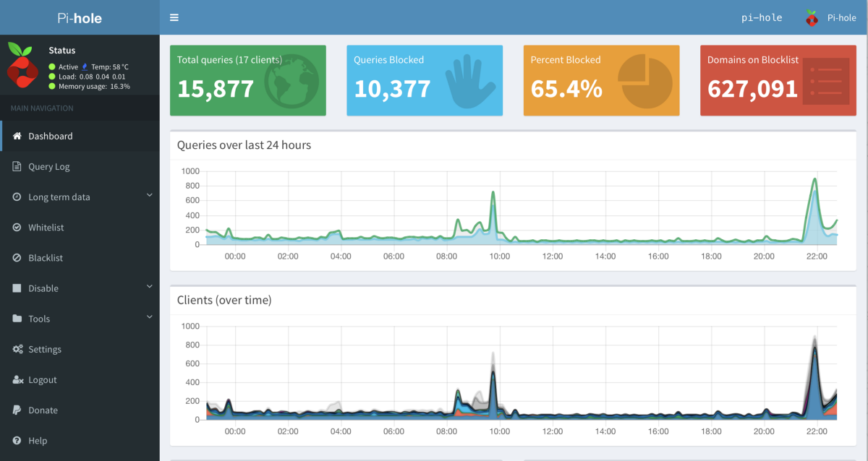Click the Dashboard home icon

17,136
